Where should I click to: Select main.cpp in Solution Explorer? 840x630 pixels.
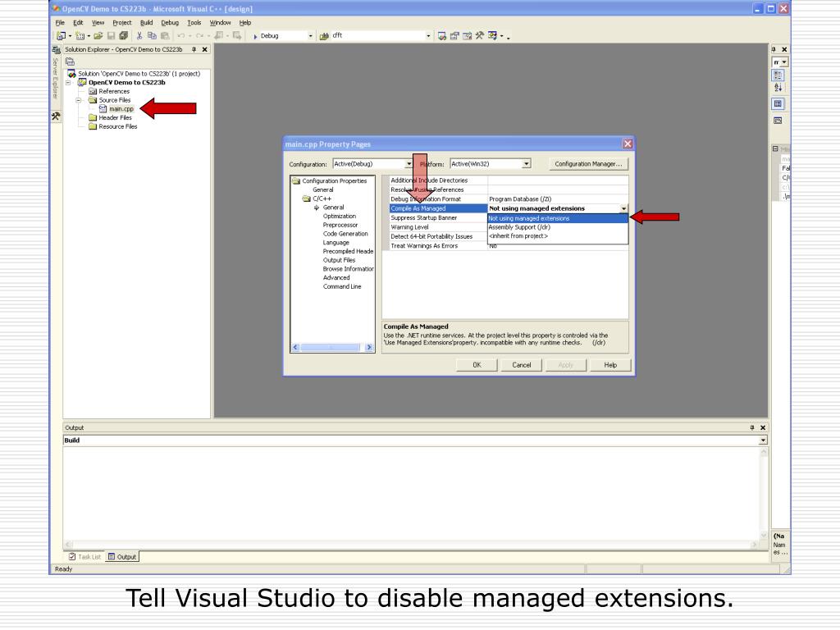[121, 109]
